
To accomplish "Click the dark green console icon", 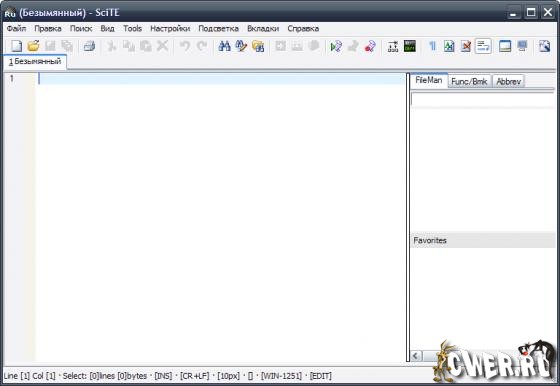I will coord(410,46).
